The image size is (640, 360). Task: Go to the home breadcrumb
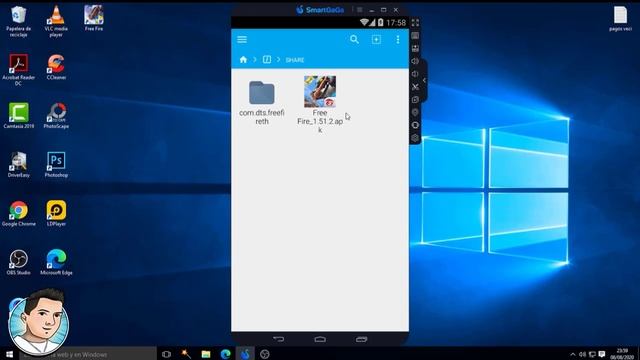[243, 60]
